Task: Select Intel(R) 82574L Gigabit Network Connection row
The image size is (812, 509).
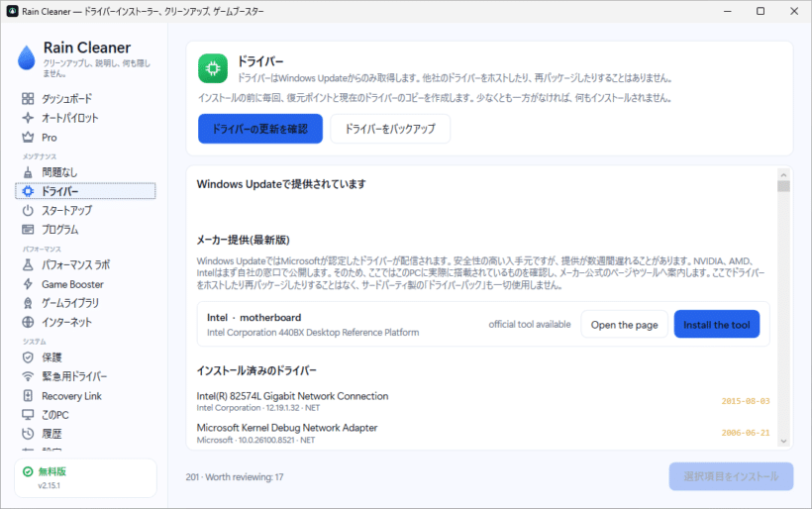Action: pyautogui.click(x=483, y=401)
